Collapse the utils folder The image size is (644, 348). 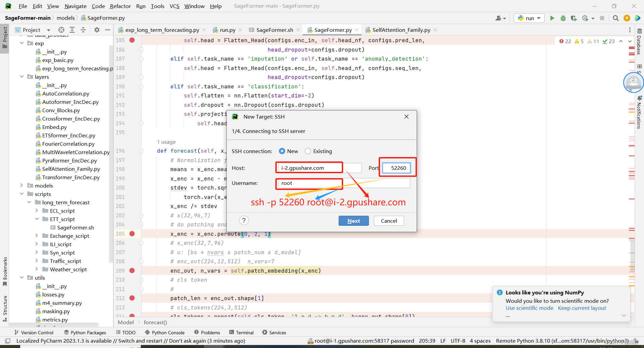[x=22, y=278]
